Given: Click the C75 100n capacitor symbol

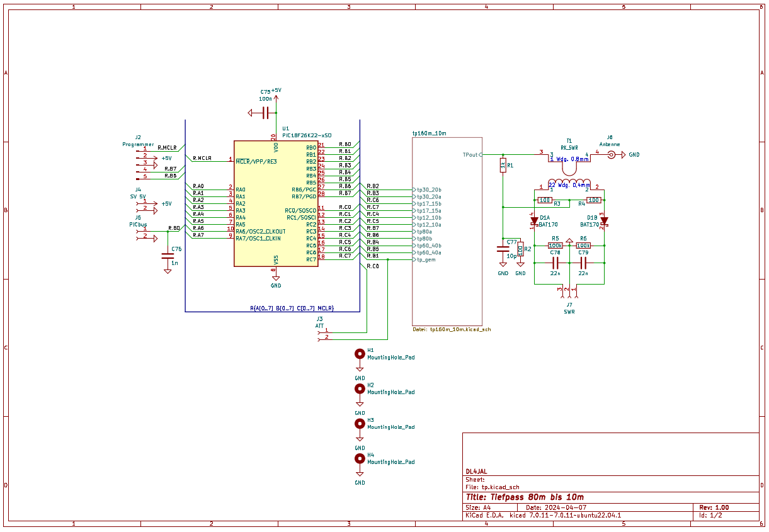Looking at the screenshot, I should (266, 113).
